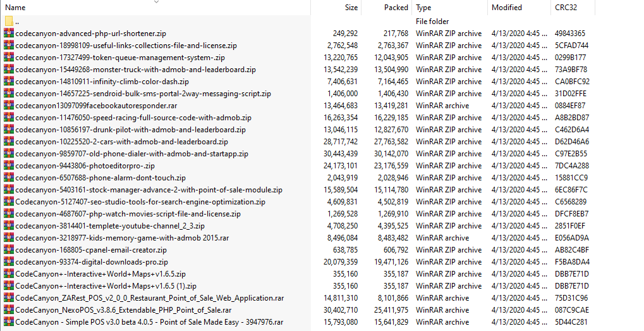Click the icon of codecanyon-3814401-templete-youtube-channel_2_3.zip
Screen dimensions: 644x331
click(9, 226)
